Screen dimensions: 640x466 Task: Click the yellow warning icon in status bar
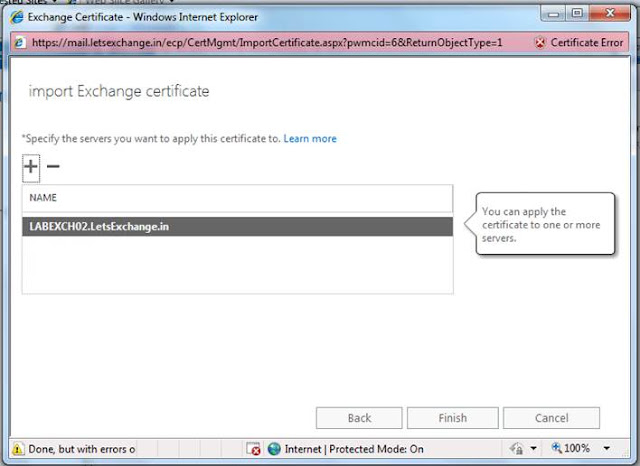click(18, 449)
